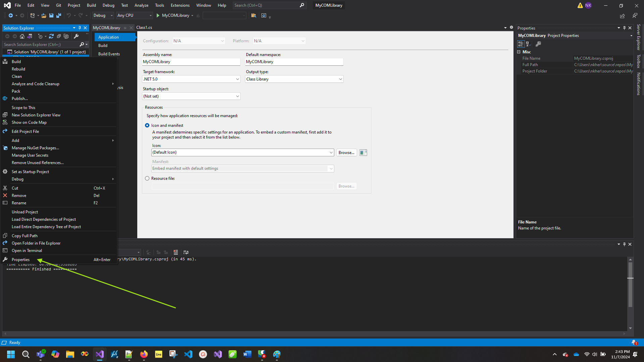644x362 pixels.
Task: Click Copy Full Path in context menu
Action: (x=59, y=236)
